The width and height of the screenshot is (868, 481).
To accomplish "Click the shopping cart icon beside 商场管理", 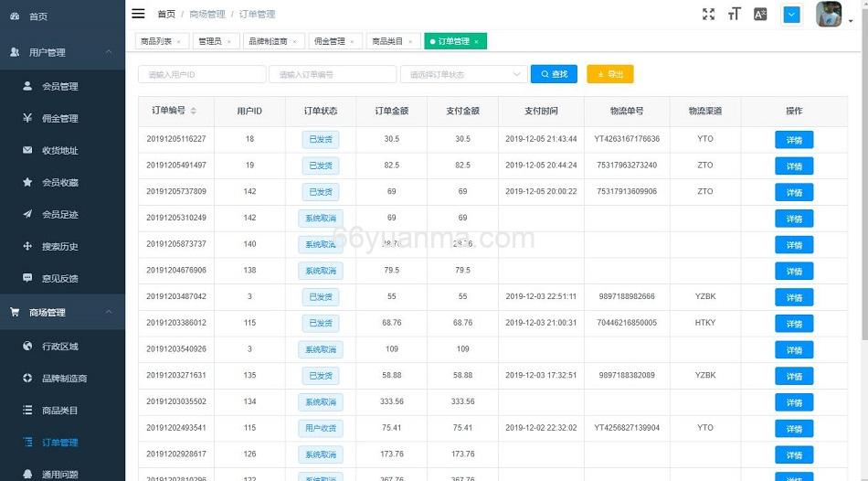I will [x=15, y=312].
